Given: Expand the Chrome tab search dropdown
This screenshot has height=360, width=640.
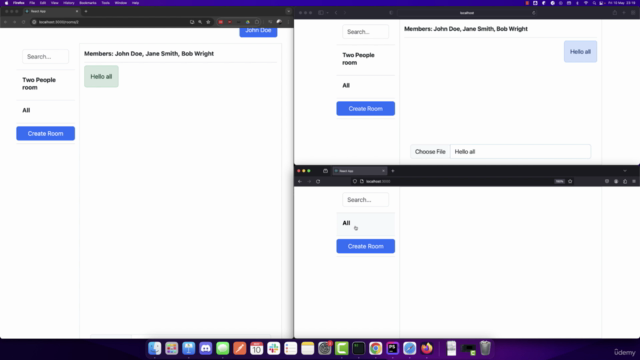Looking at the screenshot, I should click(x=288, y=11).
